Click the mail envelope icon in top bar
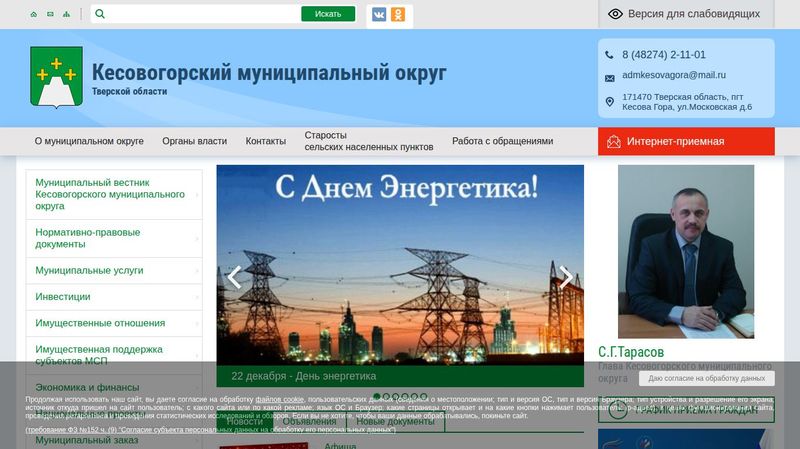 coord(50,15)
